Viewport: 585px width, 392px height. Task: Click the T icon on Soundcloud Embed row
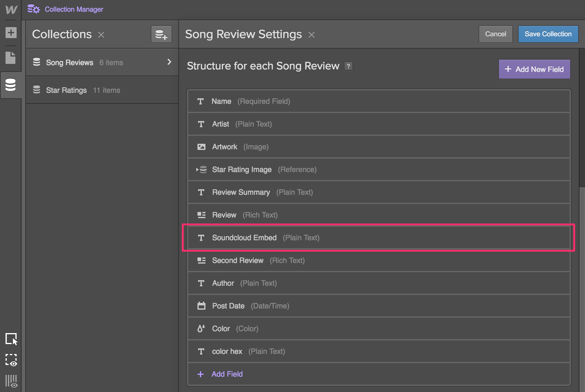pyautogui.click(x=201, y=238)
